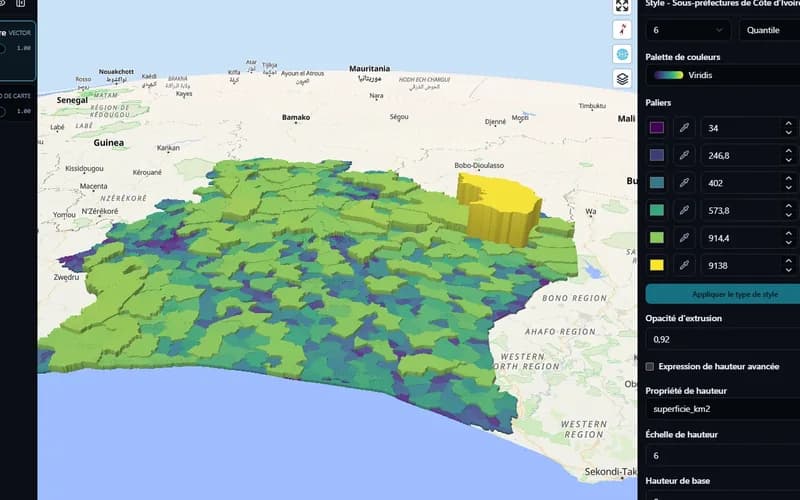800x500 pixels.
Task: Open the superficie_km2 height property dropdown
Action: click(x=722, y=409)
